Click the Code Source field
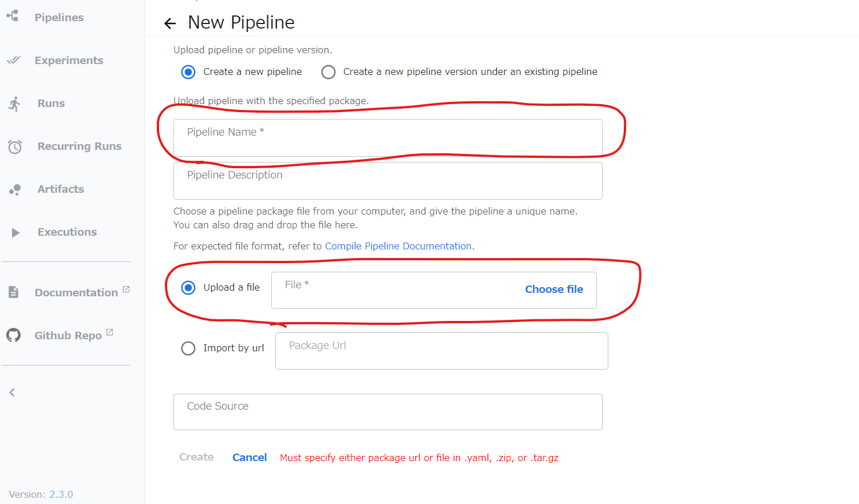Screen dimensions: 859x504 click(387, 411)
